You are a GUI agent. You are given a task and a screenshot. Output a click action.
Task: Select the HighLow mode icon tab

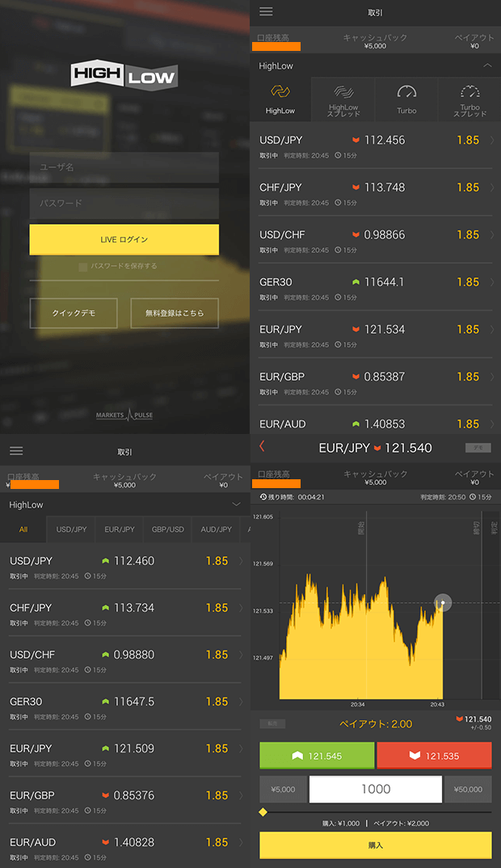(280, 99)
